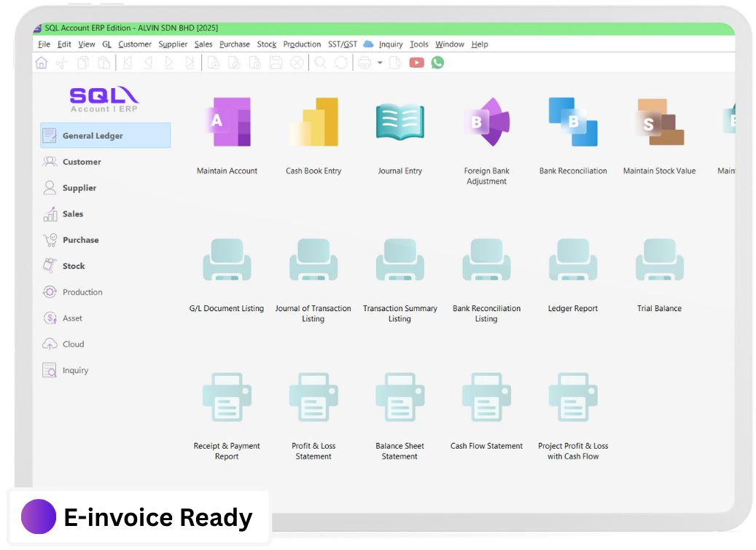The image size is (756, 550).
Task: Open Journal Entry
Action: (x=400, y=121)
